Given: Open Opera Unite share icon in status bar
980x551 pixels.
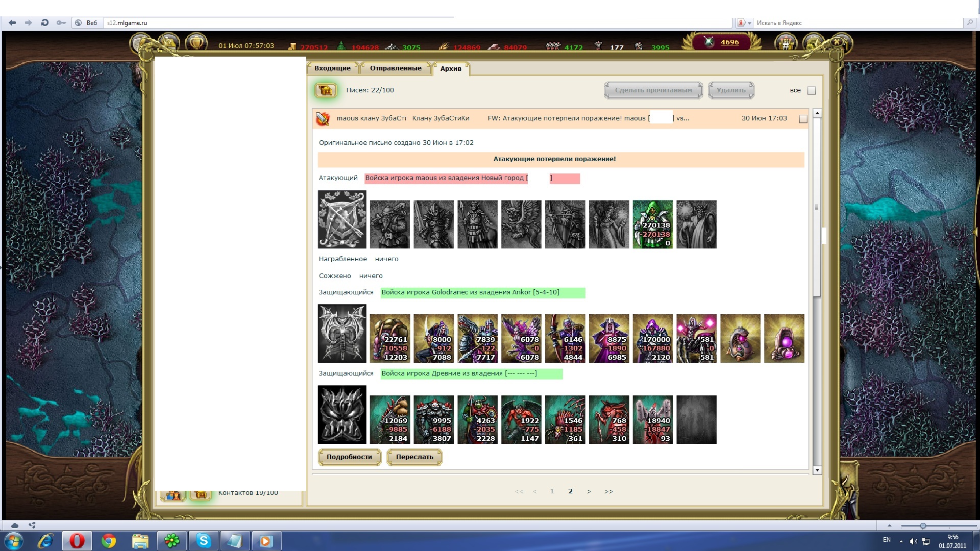Looking at the screenshot, I should coord(32,525).
